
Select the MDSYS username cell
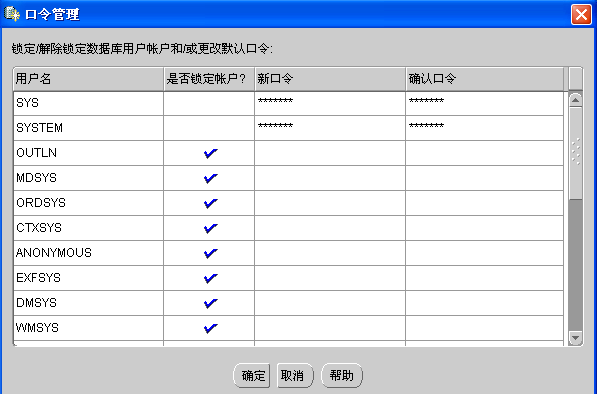(88, 178)
